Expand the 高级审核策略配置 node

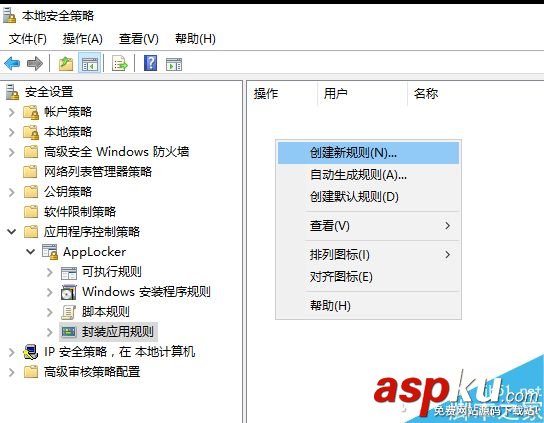click(x=11, y=372)
